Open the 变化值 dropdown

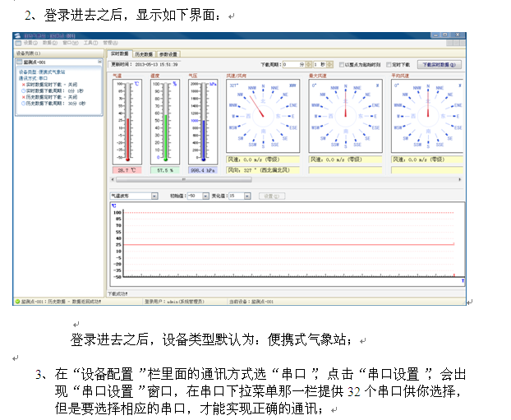(246, 196)
